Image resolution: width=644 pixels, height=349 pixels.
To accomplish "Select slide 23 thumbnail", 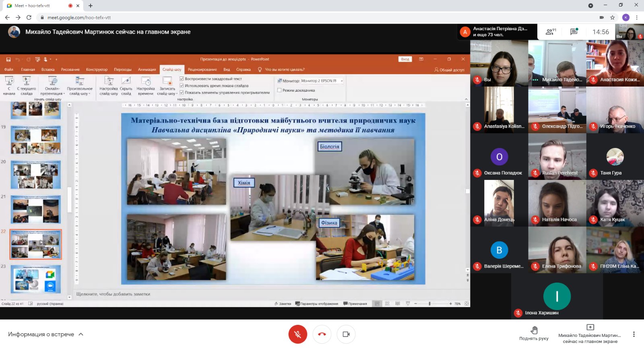I will [x=36, y=279].
